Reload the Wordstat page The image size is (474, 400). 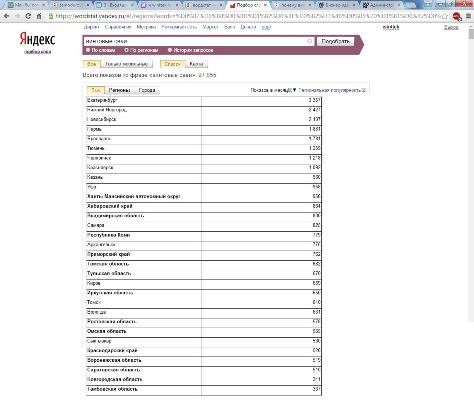click(x=28, y=16)
